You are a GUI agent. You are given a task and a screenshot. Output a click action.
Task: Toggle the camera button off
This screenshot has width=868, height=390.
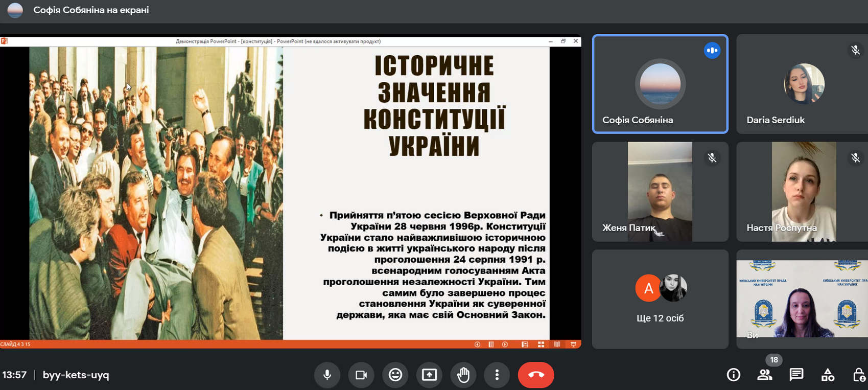coord(361,375)
